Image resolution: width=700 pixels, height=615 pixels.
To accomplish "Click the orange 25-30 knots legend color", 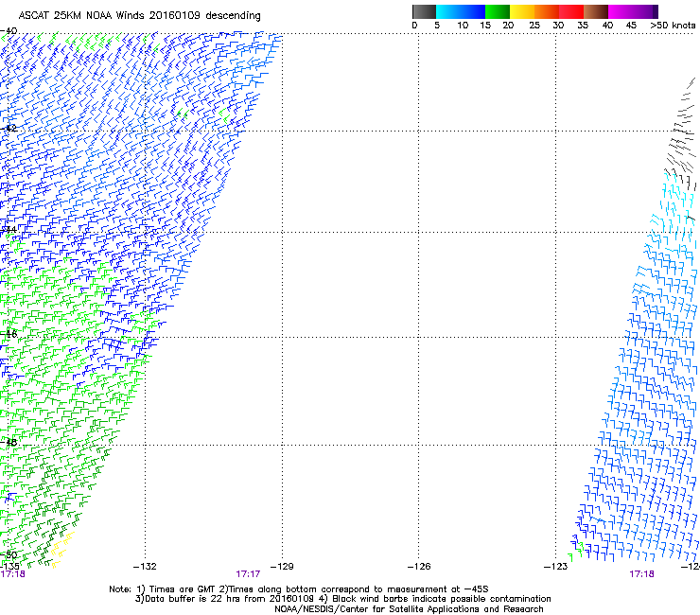I will point(547,11).
